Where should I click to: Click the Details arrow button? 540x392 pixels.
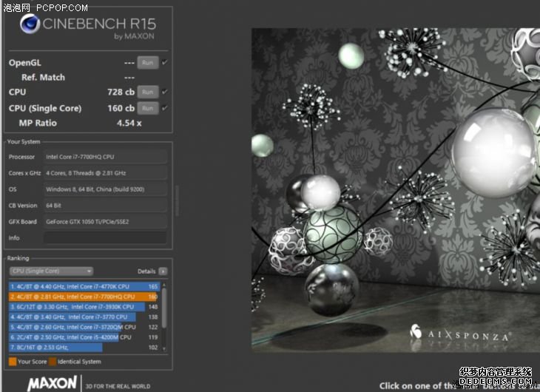163,271
